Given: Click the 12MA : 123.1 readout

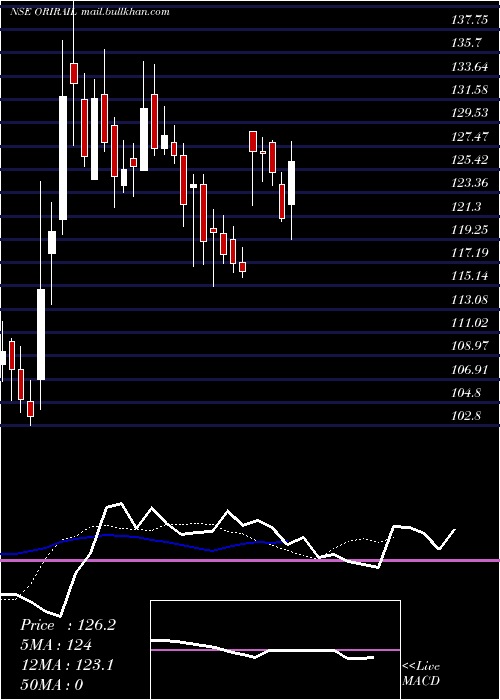Looking at the screenshot, I should tap(67, 665).
